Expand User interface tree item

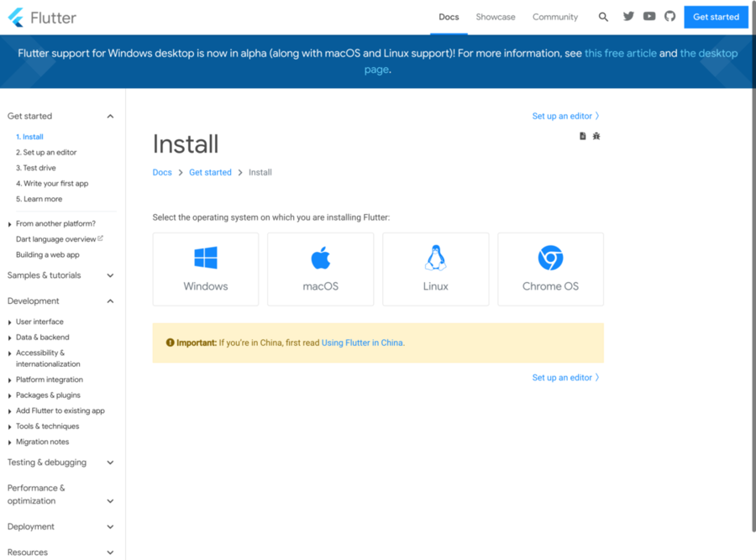[9, 322]
